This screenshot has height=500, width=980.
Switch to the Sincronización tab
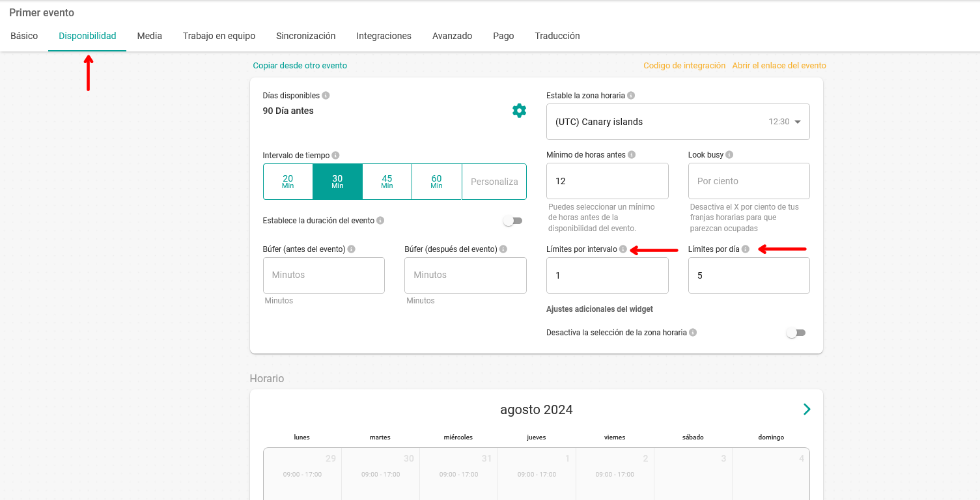point(305,36)
